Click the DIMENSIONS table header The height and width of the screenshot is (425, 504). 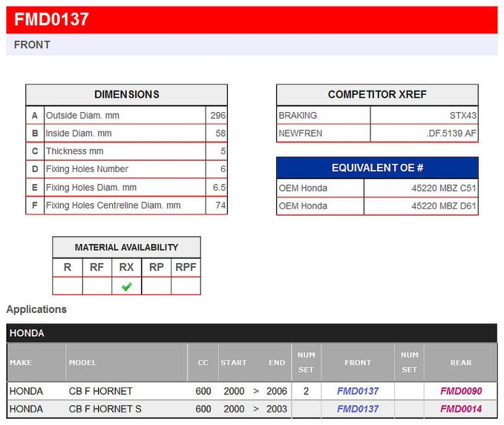coord(127,94)
